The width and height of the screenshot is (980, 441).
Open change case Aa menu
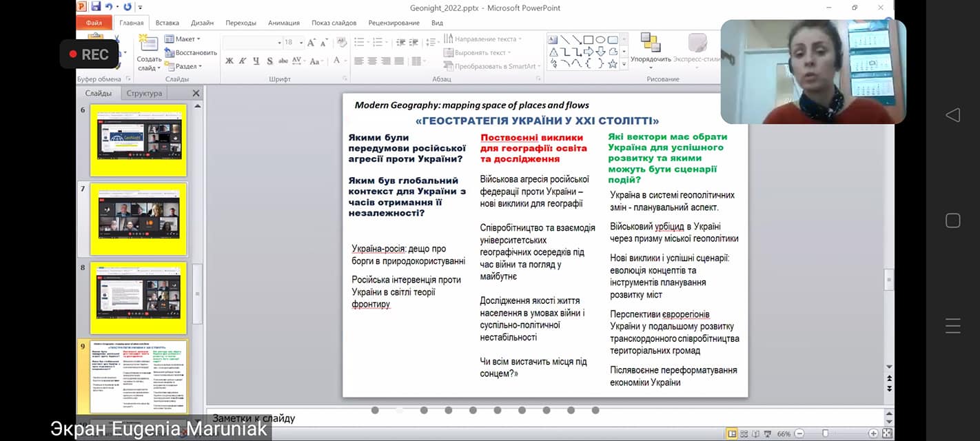[x=316, y=61]
